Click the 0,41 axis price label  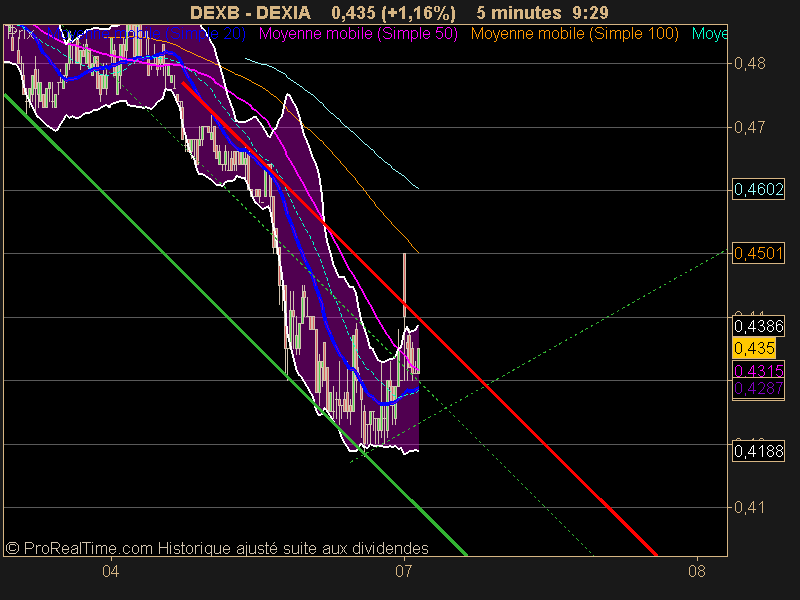(749, 507)
